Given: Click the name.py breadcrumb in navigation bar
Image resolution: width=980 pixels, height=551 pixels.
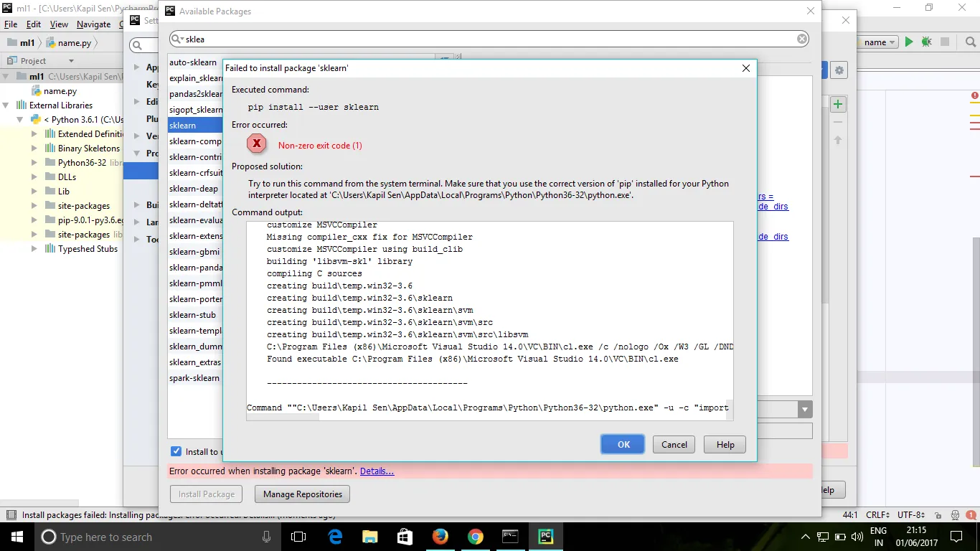Looking at the screenshot, I should coord(69,42).
